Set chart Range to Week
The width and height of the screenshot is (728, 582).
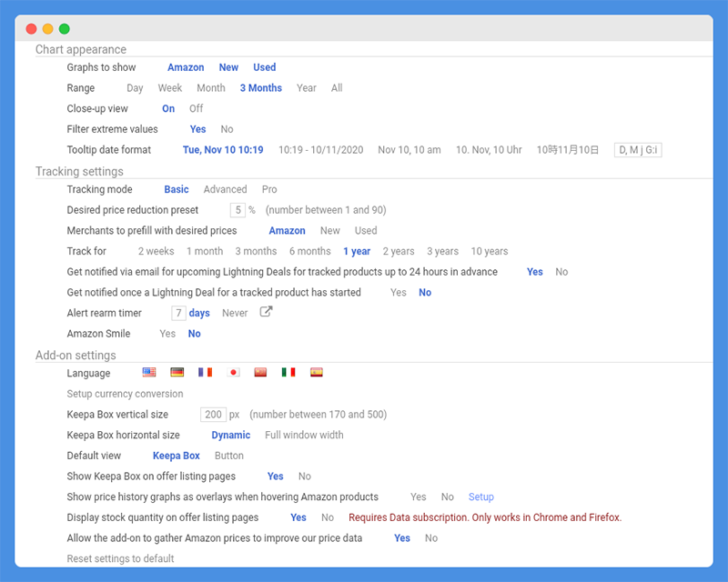[x=170, y=88]
